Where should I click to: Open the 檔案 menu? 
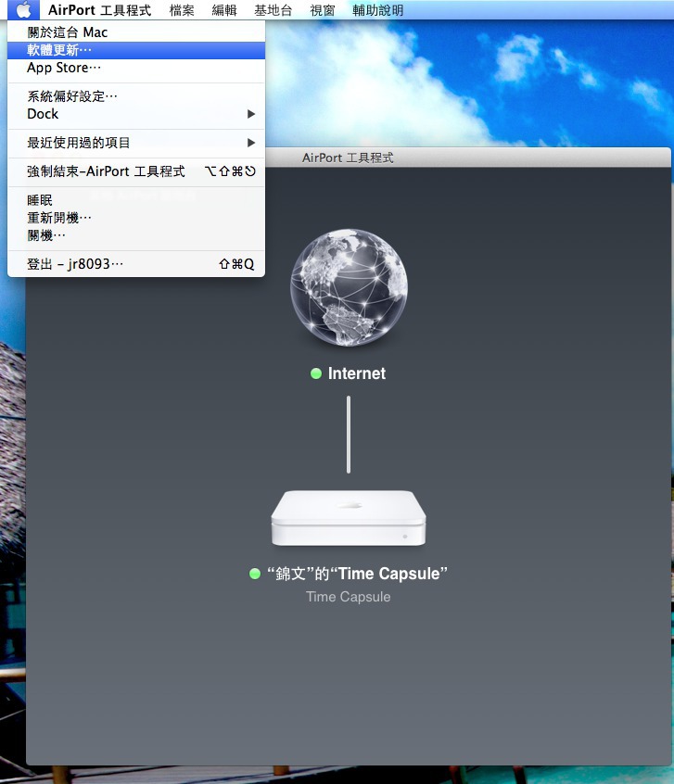tap(182, 10)
